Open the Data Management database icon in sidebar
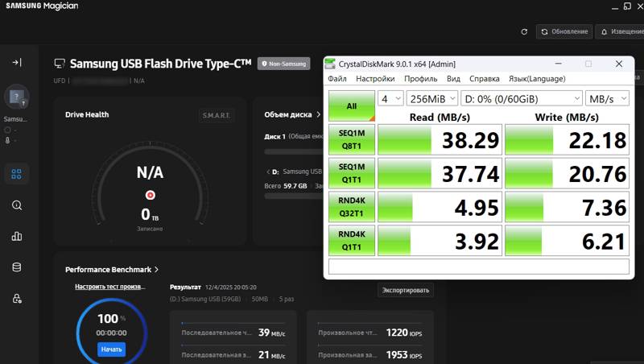644x364 pixels. (17, 267)
